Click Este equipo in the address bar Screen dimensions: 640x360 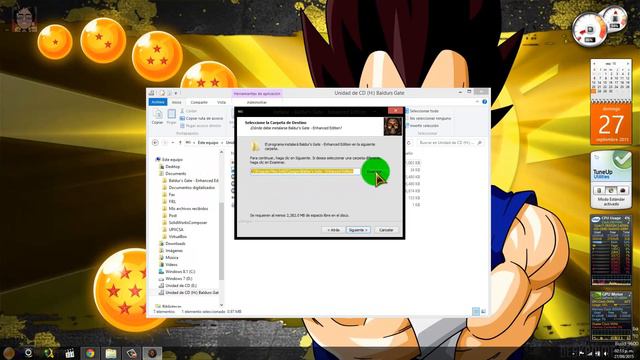[x=208, y=143]
